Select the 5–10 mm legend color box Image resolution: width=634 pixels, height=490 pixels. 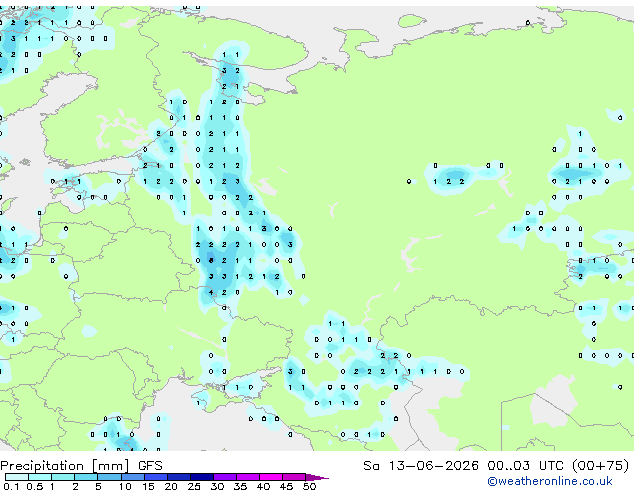[109, 477]
